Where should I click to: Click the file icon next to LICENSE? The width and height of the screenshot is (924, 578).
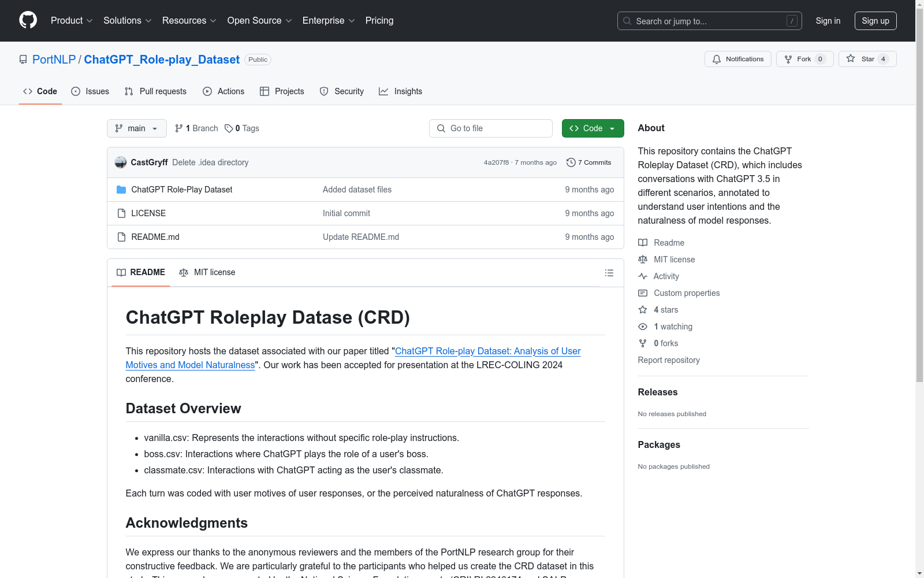coord(121,213)
